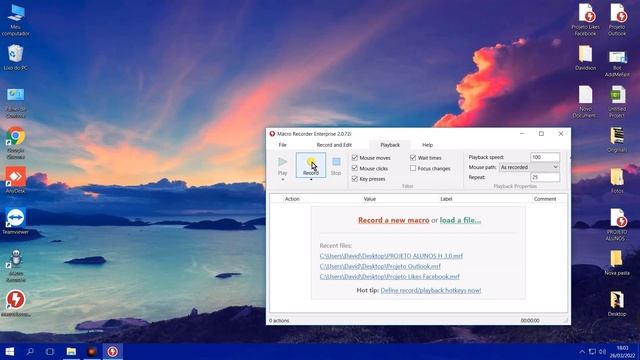Select the Davidson folder on desktop
This screenshot has height=360, width=640.
[x=586, y=57]
